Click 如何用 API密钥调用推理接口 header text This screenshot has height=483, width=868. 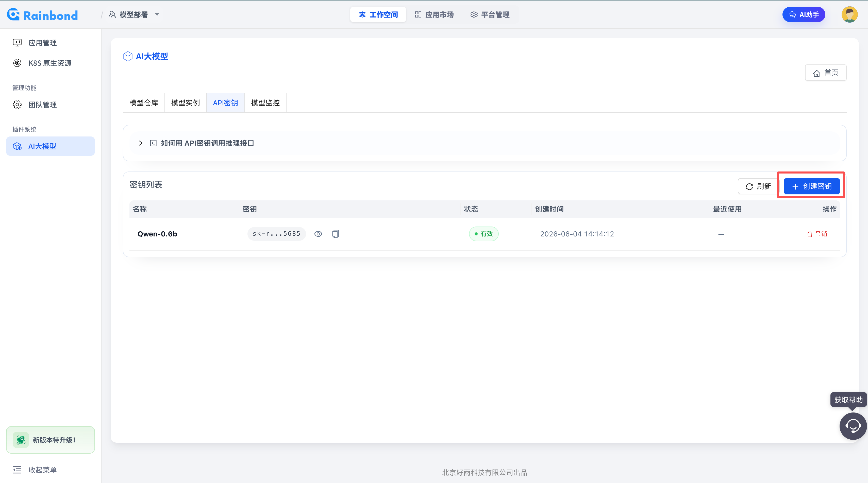pyautogui.click(x=208, y=143)
